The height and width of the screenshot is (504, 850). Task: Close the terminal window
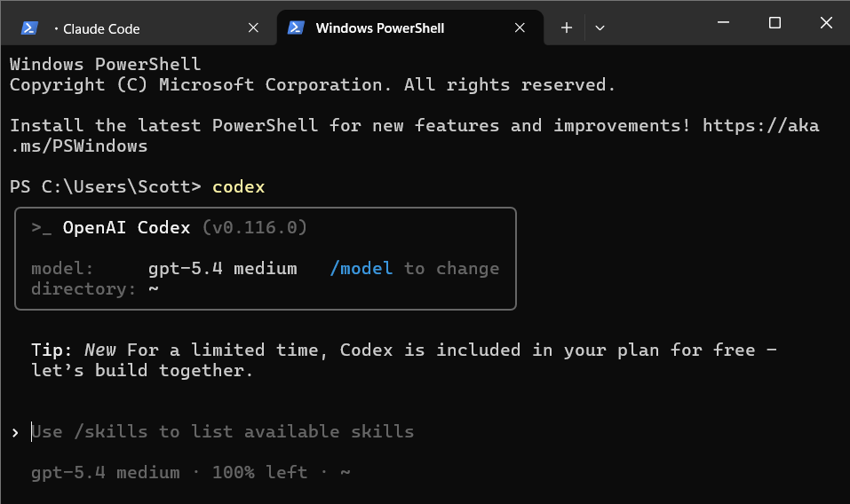tap(826, 23)
